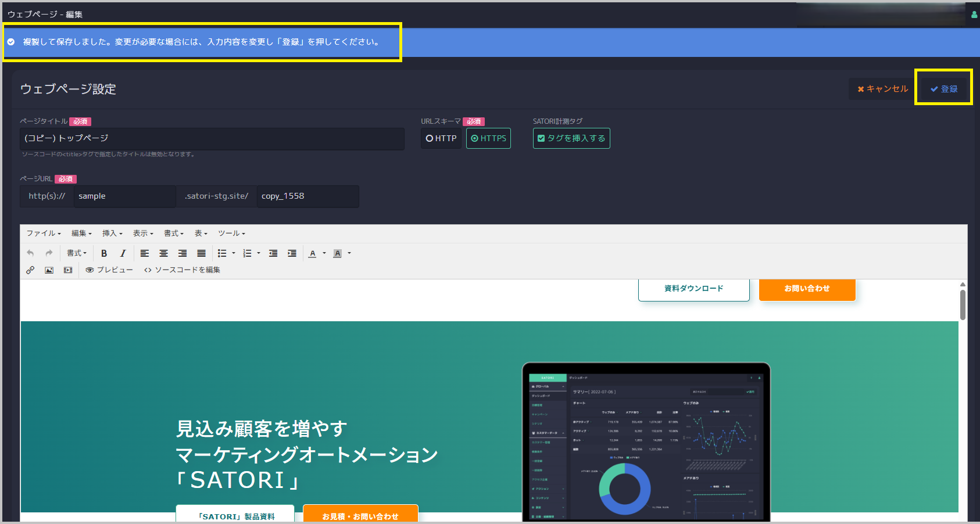Align text to the left
The width and height of the screenshot is (980, 524).
(x=145, y=253)
